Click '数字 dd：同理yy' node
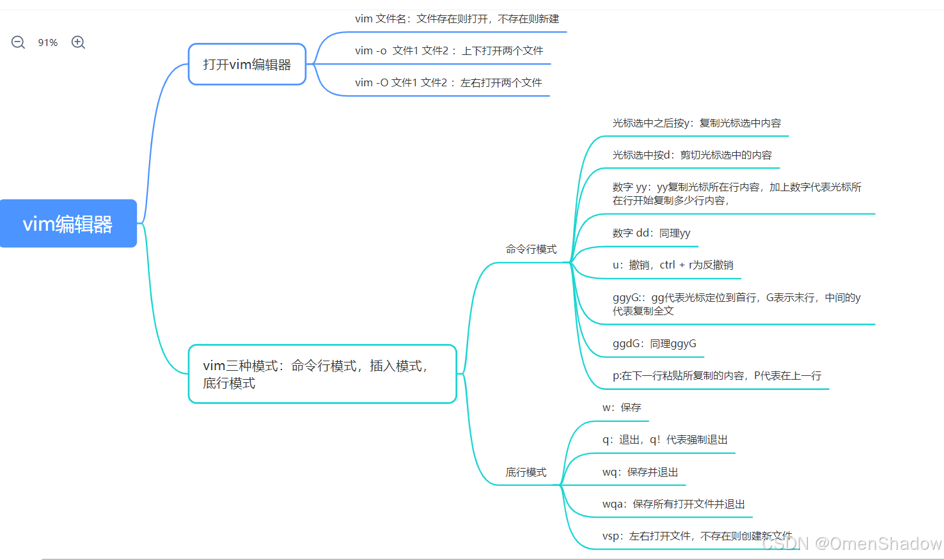Image resolution: width=944 pixels, height=560 pixels. point(651,233)
